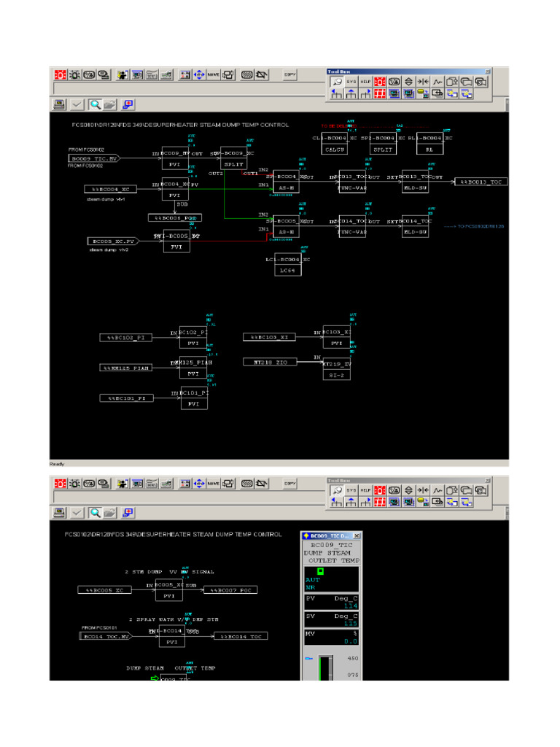Click NAME button in FCS0101 window toolbar
Screen dimensions: 560x747
click(214, 75)
